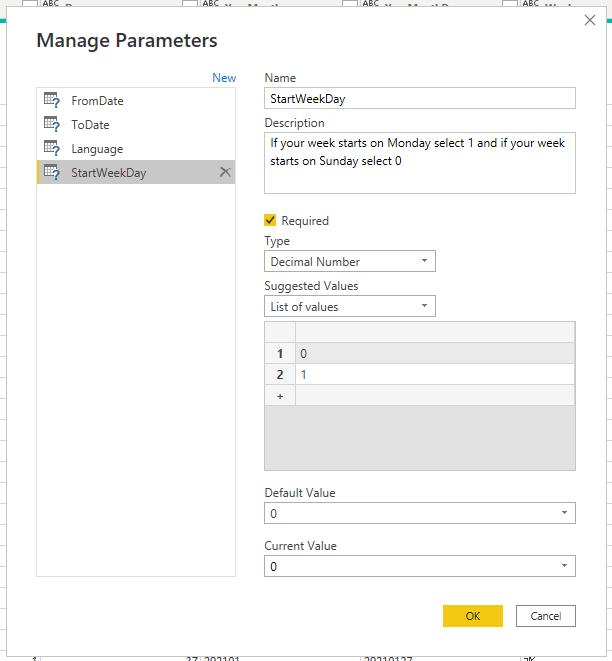Close the Manage Parameters dialog

point(590,20)
